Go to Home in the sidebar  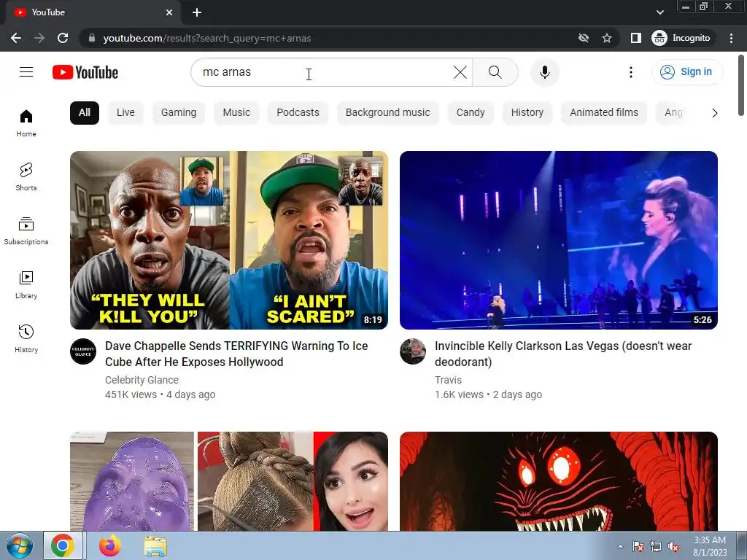coord(26,123)
